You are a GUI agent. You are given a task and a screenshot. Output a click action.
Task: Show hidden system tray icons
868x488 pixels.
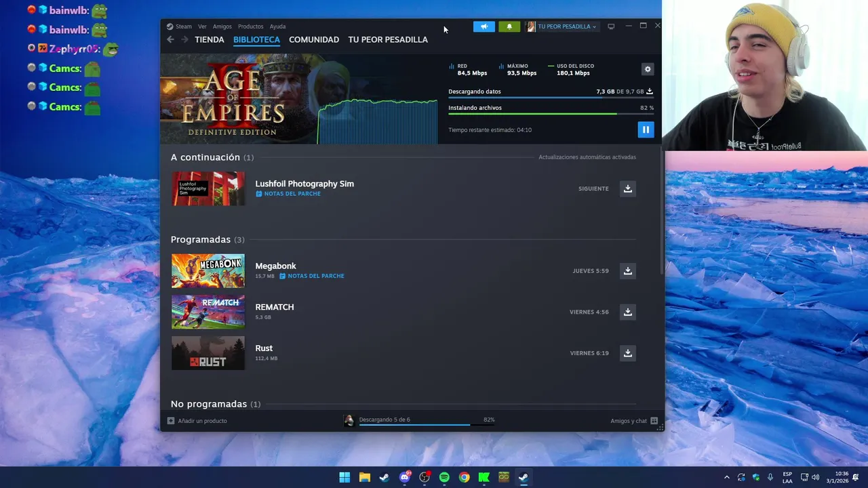point(727,477)
